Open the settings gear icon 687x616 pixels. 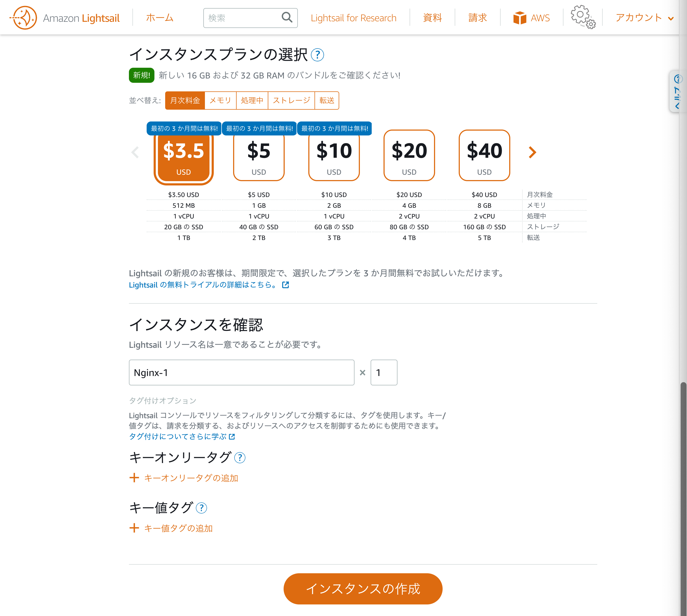582,16
